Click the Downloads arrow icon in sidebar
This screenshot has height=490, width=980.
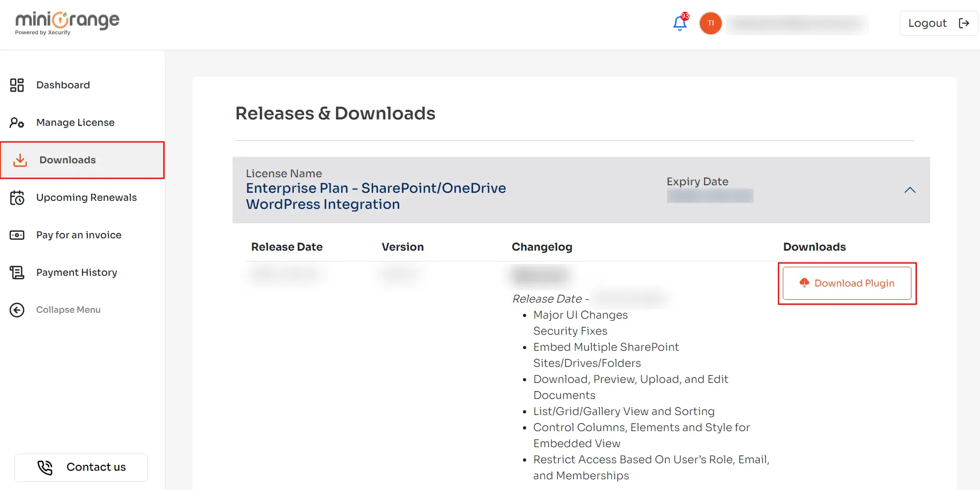(x=20, y=160)
